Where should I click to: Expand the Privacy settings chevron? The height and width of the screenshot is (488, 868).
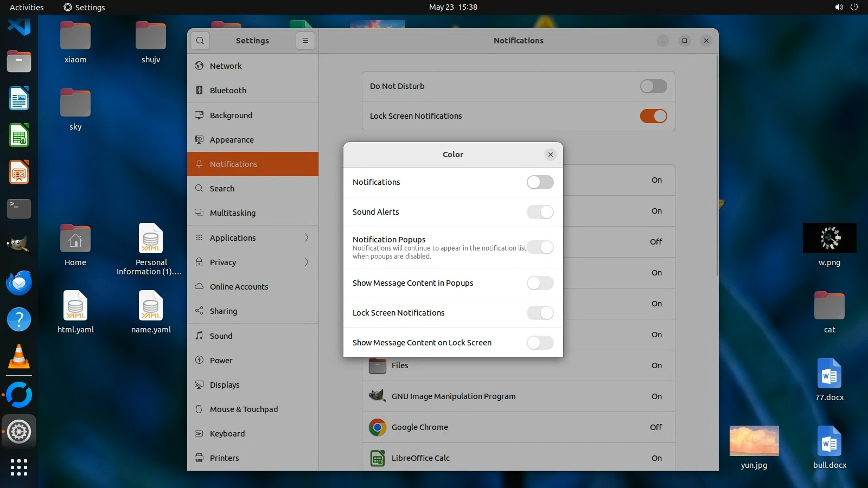(307, 262)
